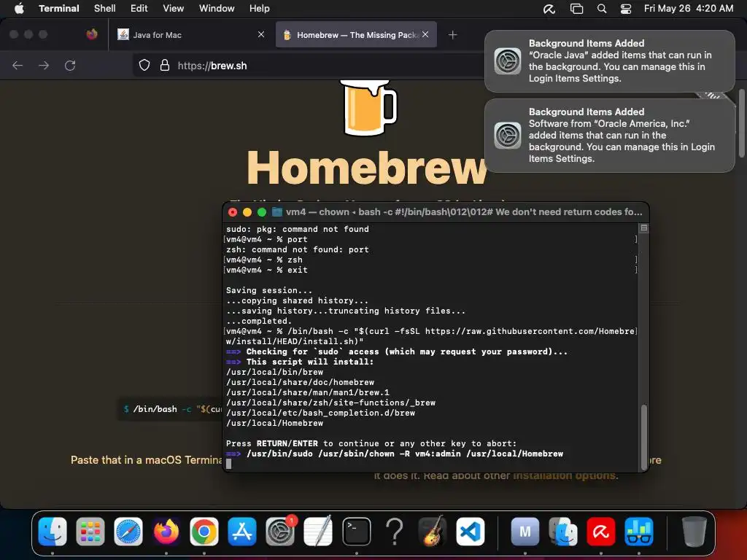Reload the brew.sh page
Screen dimensions: 747x560
[70, 65]
